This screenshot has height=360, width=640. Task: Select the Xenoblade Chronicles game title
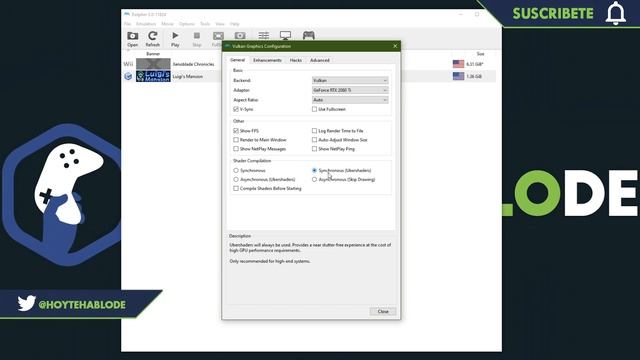tap(193, 64)
